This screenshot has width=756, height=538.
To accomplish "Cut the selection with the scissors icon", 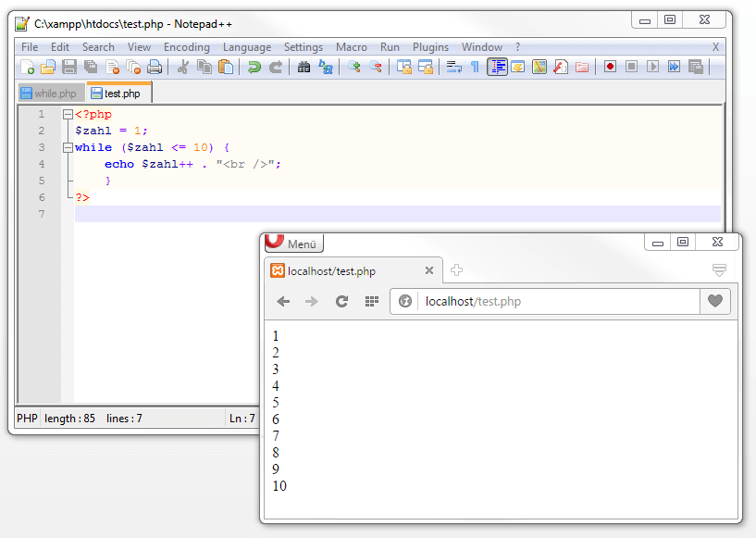I will (182, 67).
